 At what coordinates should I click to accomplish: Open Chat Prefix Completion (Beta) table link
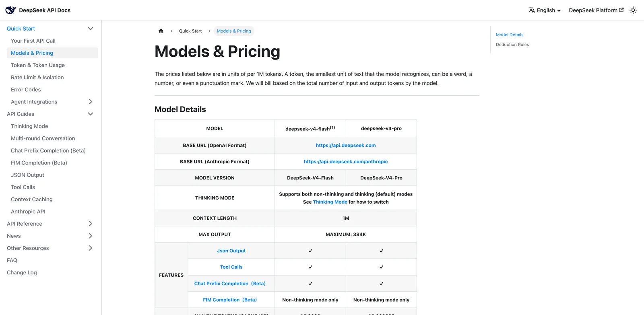click(230, 284)
